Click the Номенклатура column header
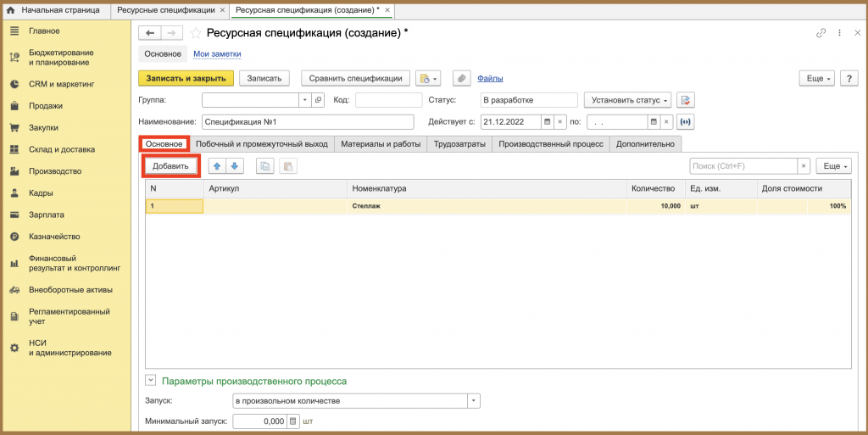 487,189
